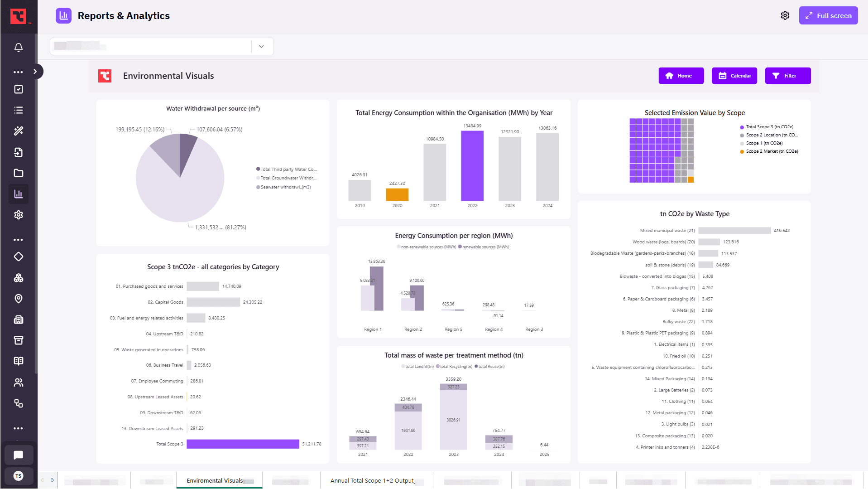Click renewable sources (MWh) legend item
Screen dimensions: 868x489
tap(484, 247)
